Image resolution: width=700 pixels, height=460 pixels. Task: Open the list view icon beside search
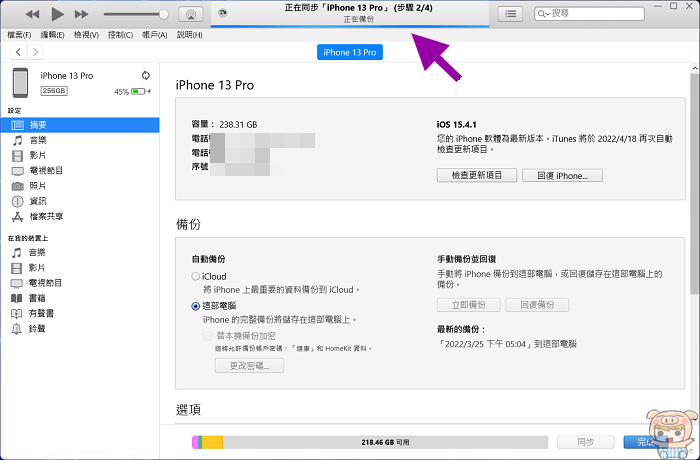click(511, 14)
